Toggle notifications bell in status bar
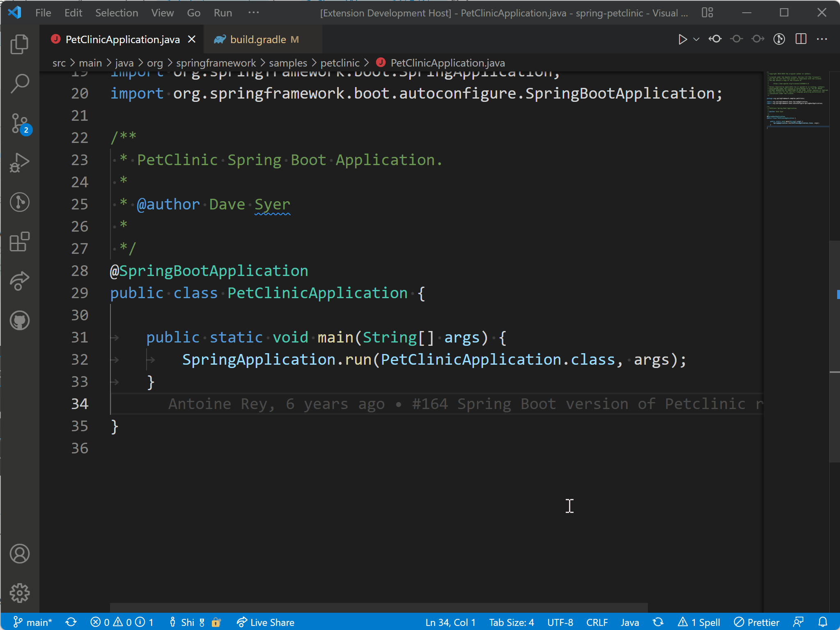The image size is (840, 630). click(823, 622)
